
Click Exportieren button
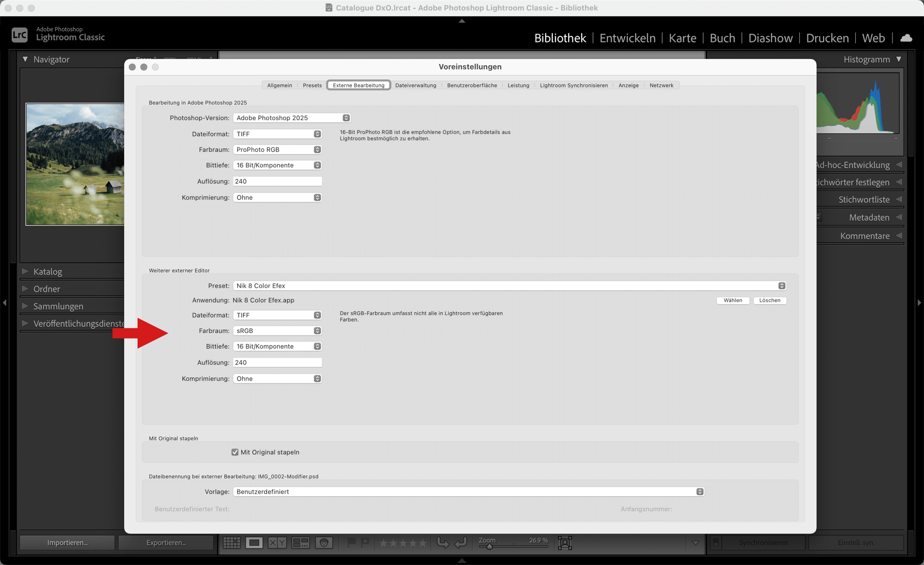[x=166, y=542]
